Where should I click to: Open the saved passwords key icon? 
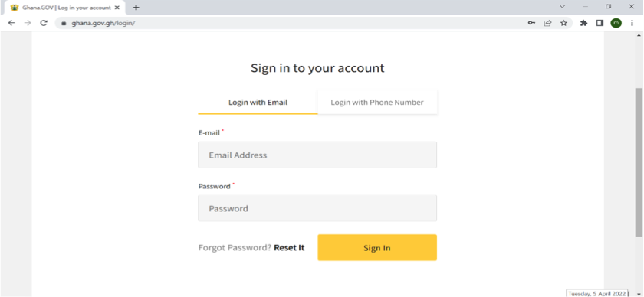[x=531, y=24]
